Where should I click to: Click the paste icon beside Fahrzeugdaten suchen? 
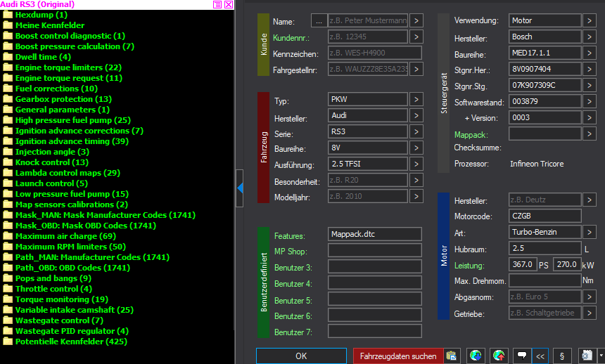[452, 356]
